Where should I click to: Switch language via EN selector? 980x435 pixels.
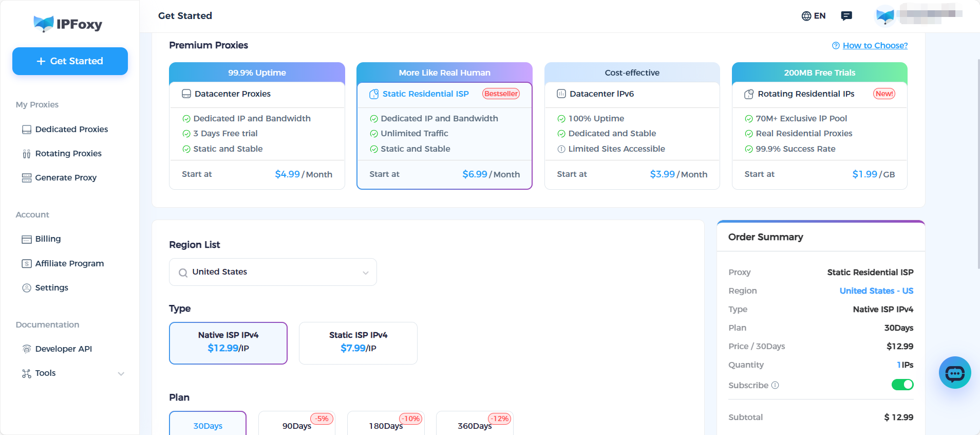814,16
